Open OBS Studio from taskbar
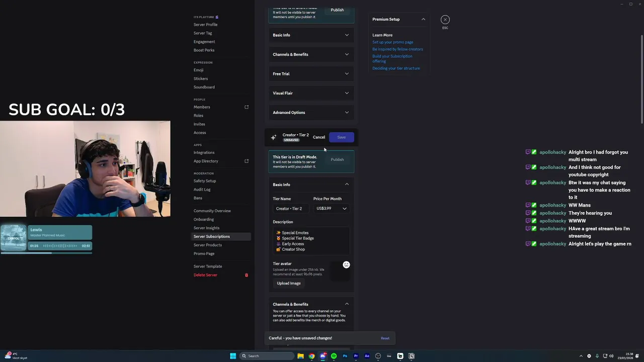Image resolution: width=644 pixels, height=362 pixels. click(x=378, y=356)
